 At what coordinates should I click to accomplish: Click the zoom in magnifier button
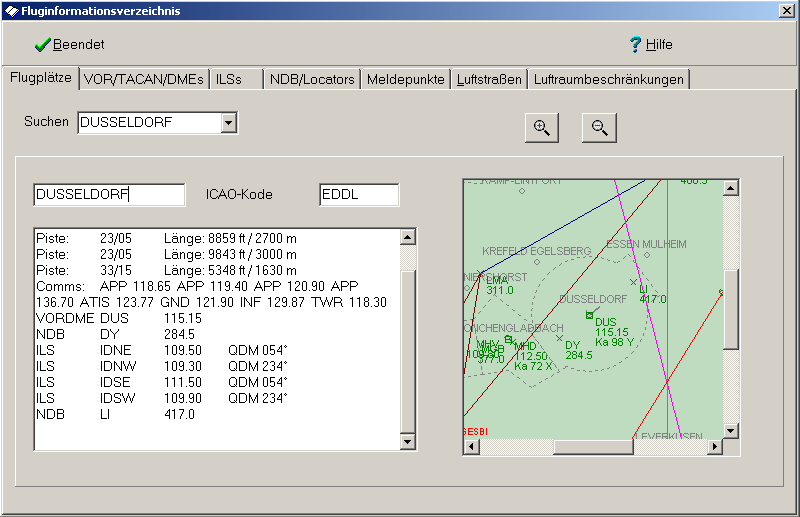(x=542, y=128)
